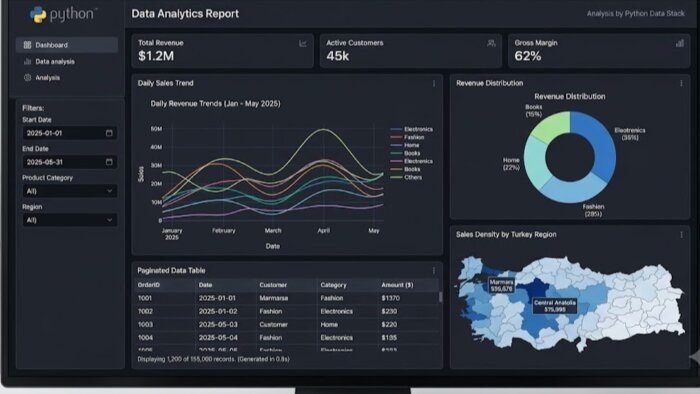Select order 1003 in the table
700x394 pixels.
(286, 325)
